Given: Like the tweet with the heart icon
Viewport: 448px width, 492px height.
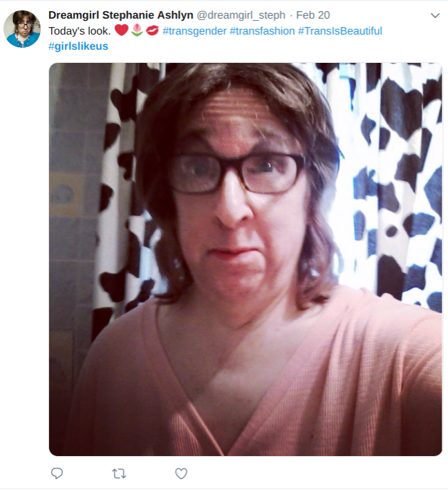Looking at the screenshot, I should point(181,473).
